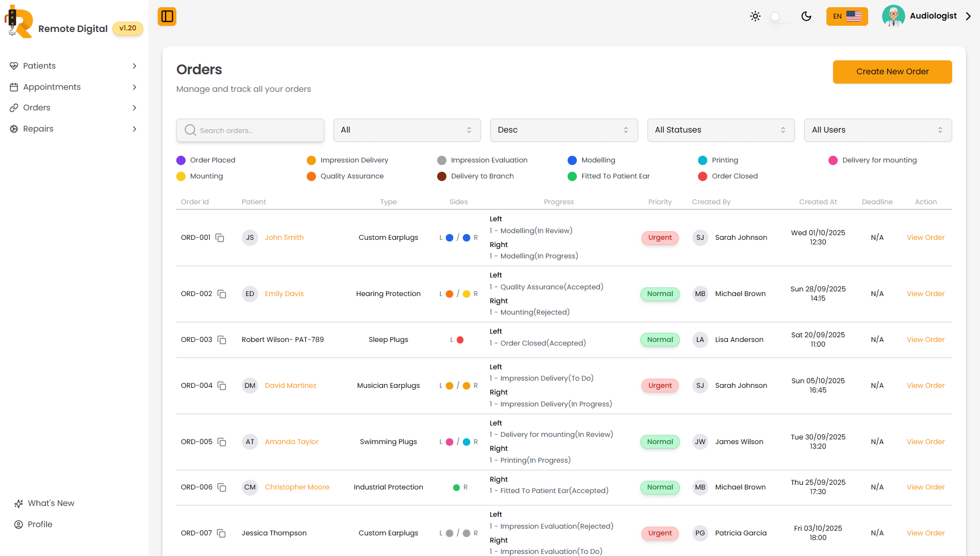
Task: Click the sun light-mode icon
Action: click(755, 17)
